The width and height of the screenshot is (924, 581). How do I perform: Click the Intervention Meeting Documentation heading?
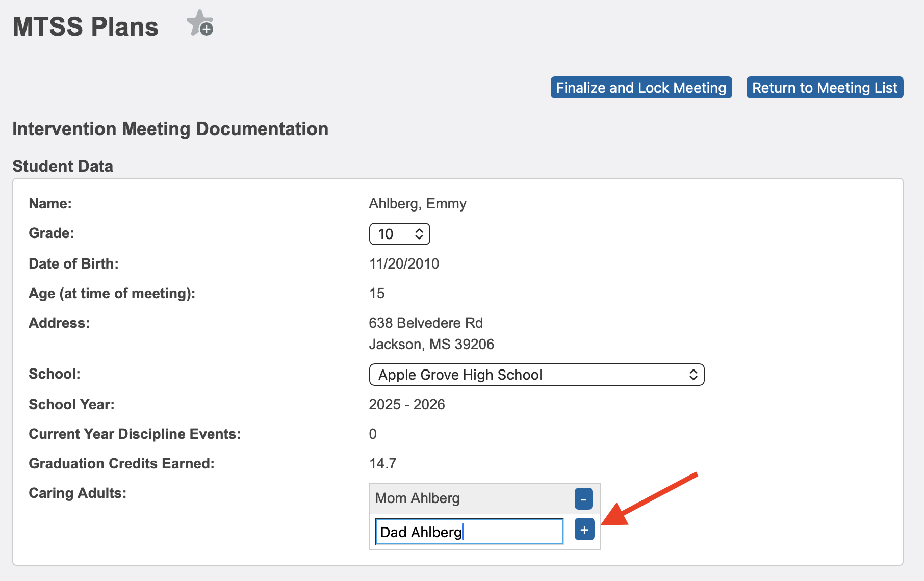point(170,129)
